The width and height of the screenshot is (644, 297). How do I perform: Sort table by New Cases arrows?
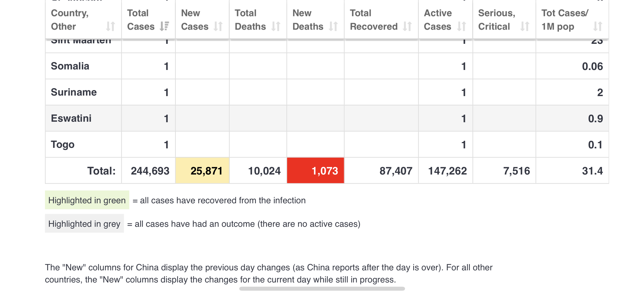click(x=218, y=26)
